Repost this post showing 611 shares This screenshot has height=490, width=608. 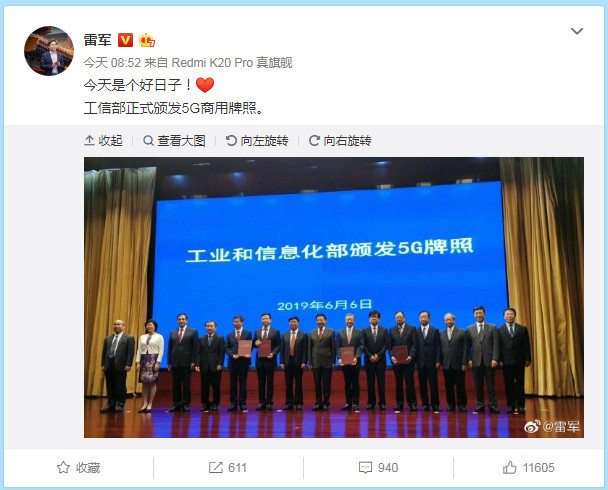(228, 468)
